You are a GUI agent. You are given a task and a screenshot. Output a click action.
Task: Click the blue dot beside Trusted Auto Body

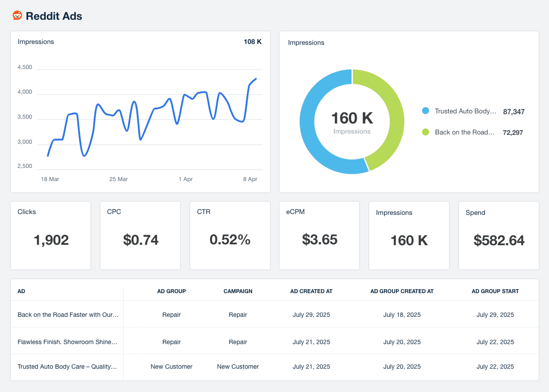425,111
